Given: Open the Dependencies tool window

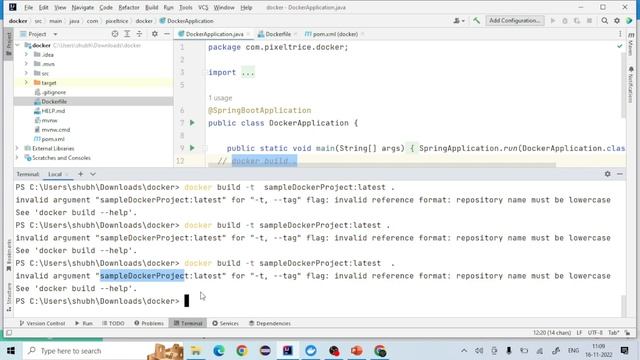Looking at the screenshot, I should 270,323.
